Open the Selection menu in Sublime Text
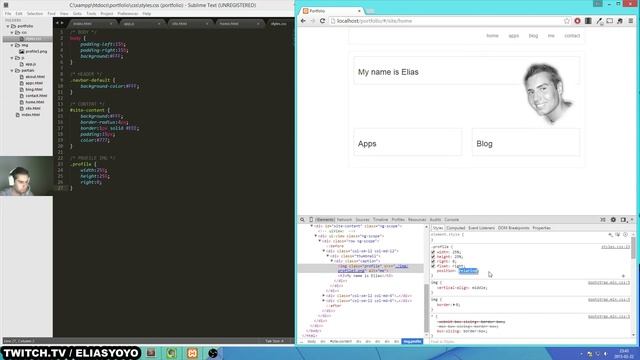This screenshot has width=640, height=360. [x=35, y=13]
